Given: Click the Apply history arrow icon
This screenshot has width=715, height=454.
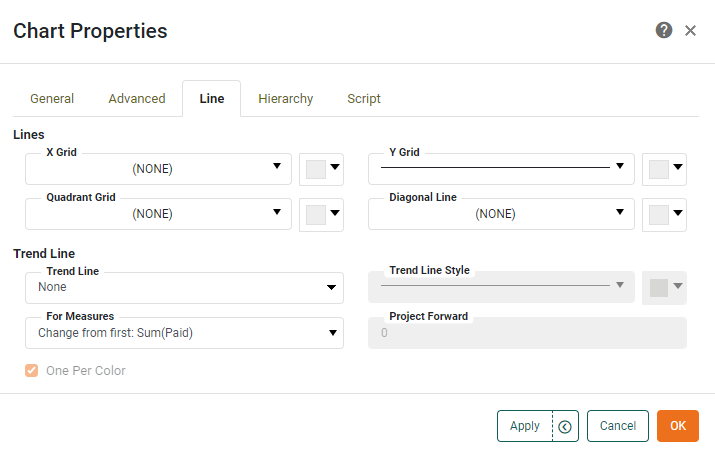Looking at the screenshot, I should (565, 426).
